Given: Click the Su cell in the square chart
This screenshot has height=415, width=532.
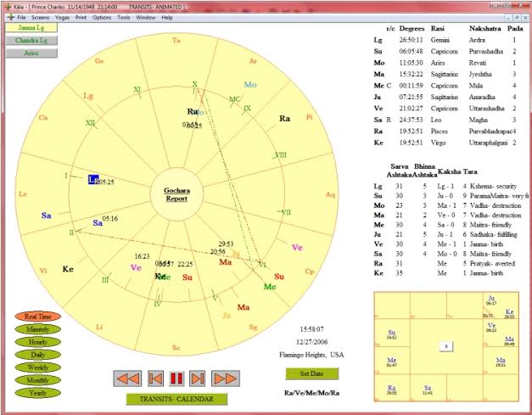Looking at the screenshot, I should pyautogui.click(x=392, y=334).
